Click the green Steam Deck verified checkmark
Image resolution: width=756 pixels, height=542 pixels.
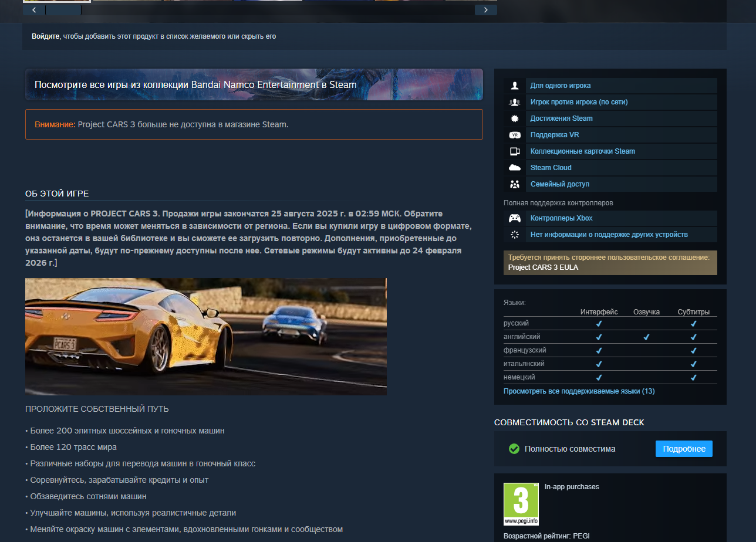514,449
